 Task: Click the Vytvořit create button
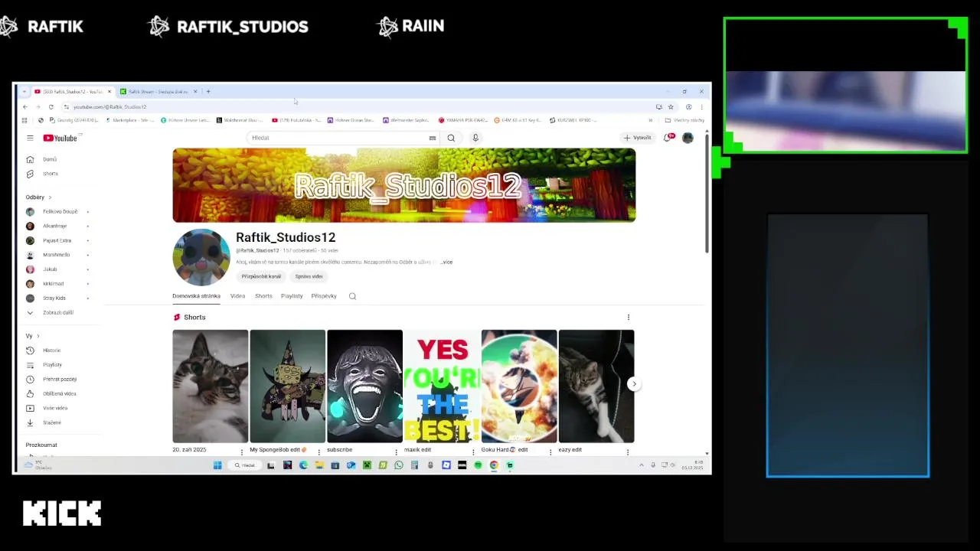637,138
